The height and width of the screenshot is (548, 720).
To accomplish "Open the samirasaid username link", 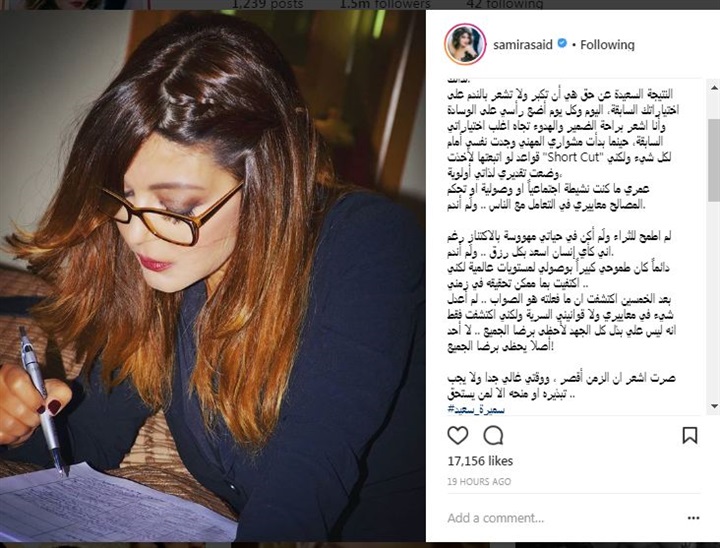I will coord(523,45).
